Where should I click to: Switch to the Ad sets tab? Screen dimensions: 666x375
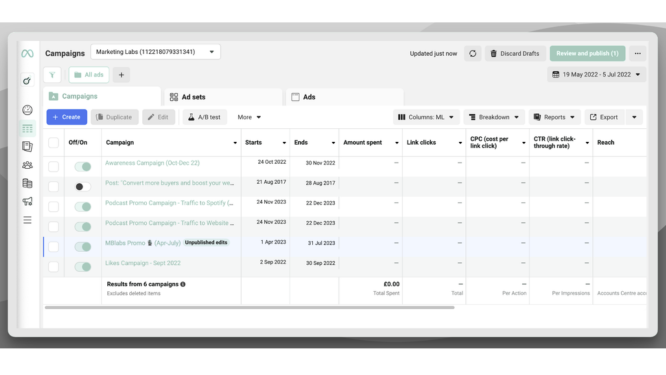(x=223, y=97)
